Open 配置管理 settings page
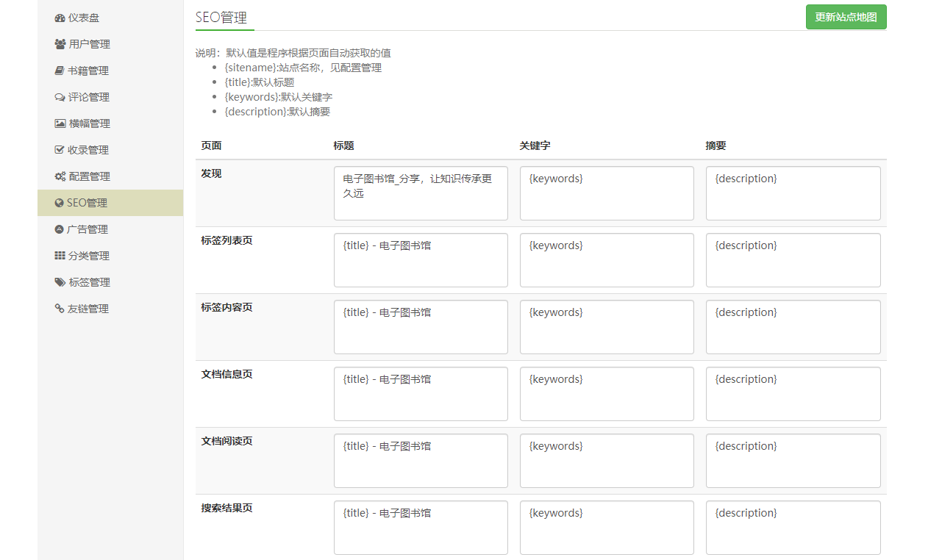Viewport: 942px width, 560px height. (x=110, y=176)
